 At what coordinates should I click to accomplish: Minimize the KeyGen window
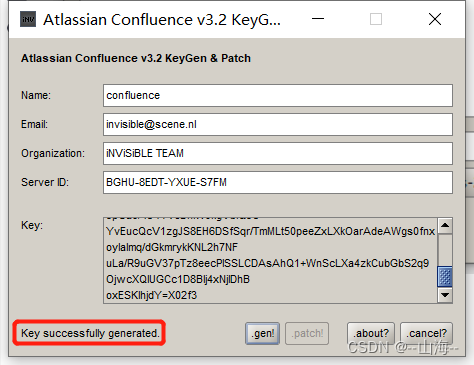click(x=318, y=19)
